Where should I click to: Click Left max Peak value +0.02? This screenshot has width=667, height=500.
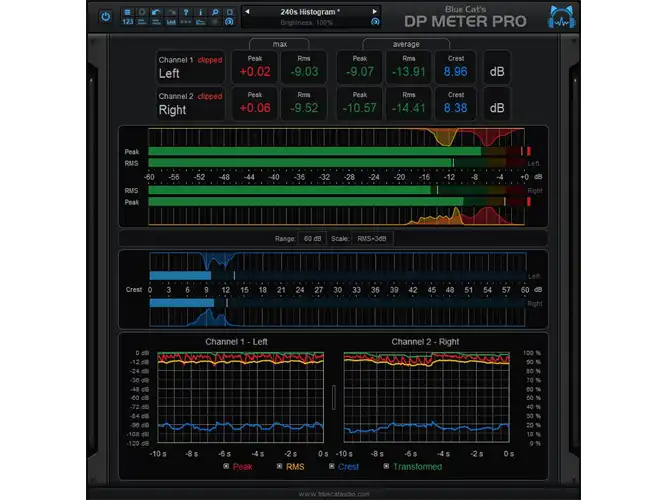tap(255, 71)
